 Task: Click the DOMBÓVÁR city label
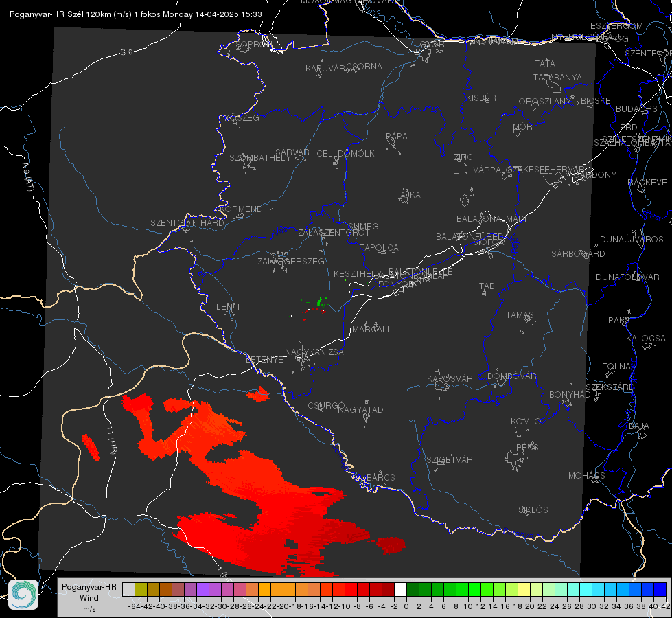point(512,376)
